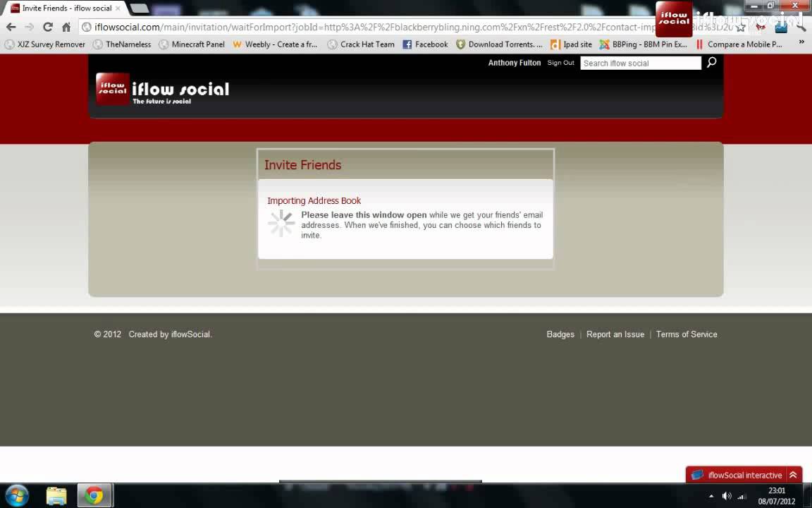
Task: Open the Crack Hat Team bookmark
Action: point(361,44)
